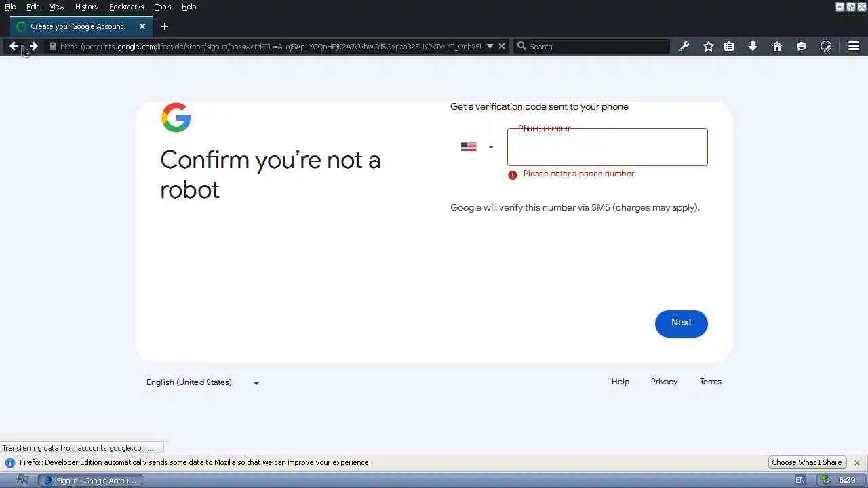868x488 pixels.
Task: Stop loading with the X in address bar
Action: [x=502, y=46]
